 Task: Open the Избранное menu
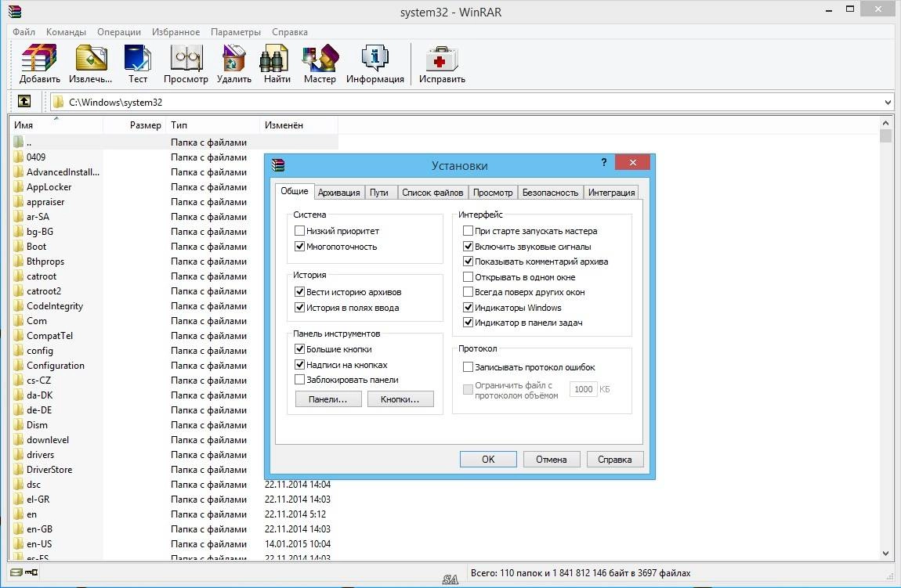[x=175, y=31]
